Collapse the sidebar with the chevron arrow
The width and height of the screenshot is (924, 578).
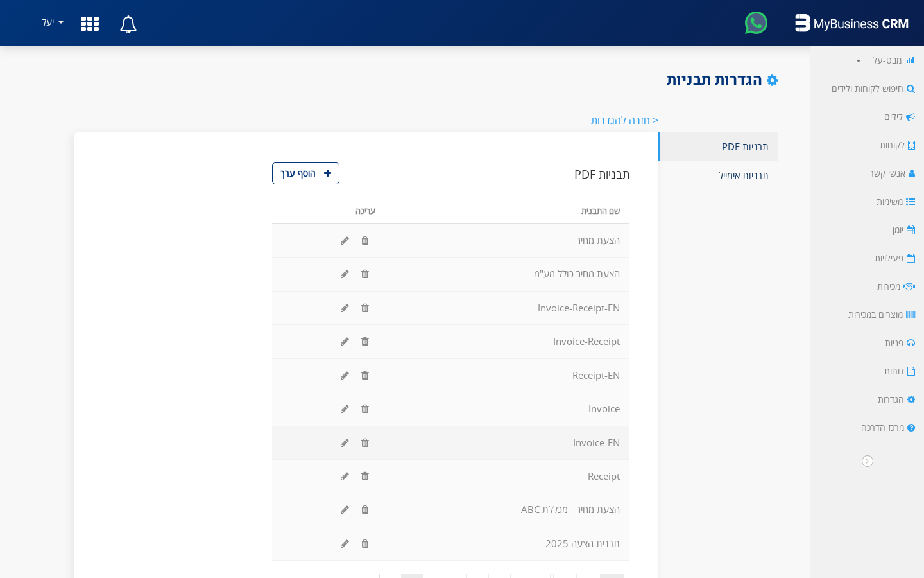pyautogui.click(x=868, y=461)
